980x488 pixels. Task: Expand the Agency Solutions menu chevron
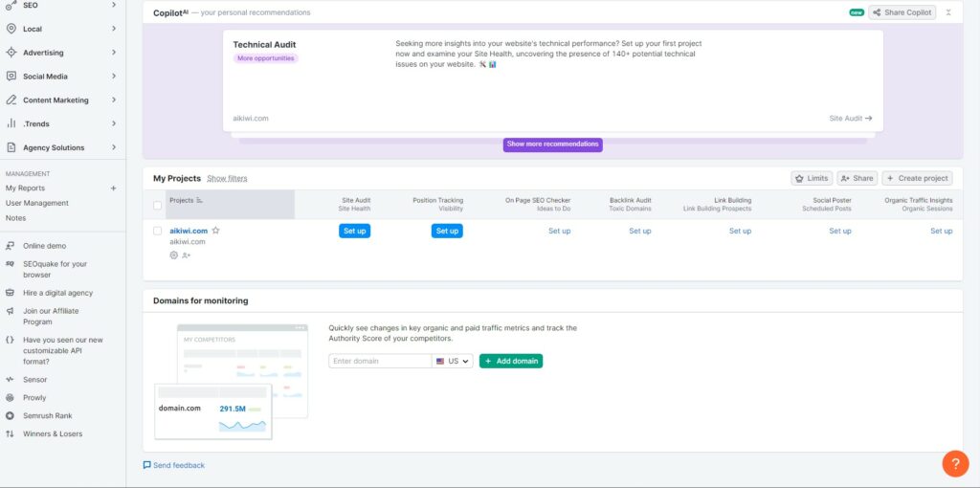point(114,147)
